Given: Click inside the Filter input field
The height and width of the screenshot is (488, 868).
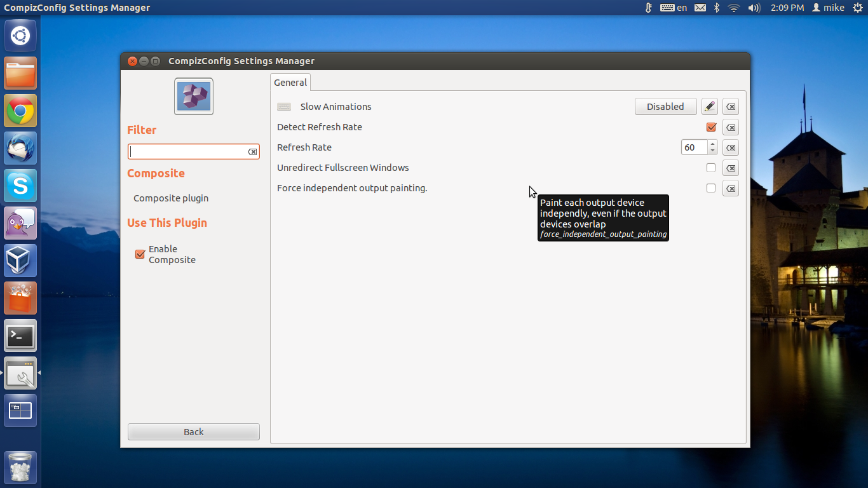Looking at the screenshot, I should [x=187, y=152].
